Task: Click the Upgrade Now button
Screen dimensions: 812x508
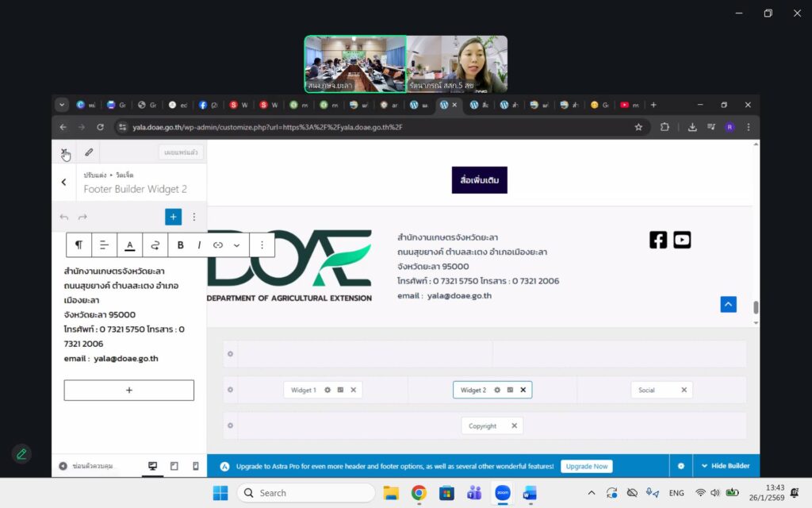Action: 586,466
